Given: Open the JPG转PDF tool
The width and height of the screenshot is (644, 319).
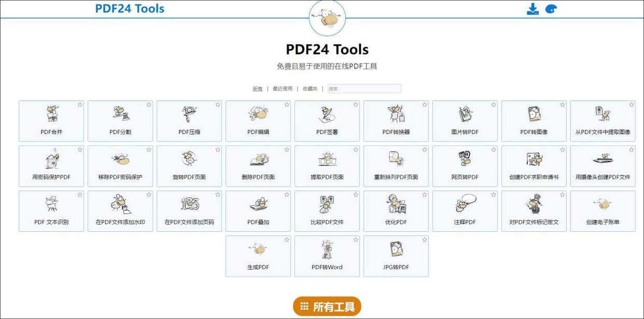Looking at the screenshot, I should coord(396,256).
